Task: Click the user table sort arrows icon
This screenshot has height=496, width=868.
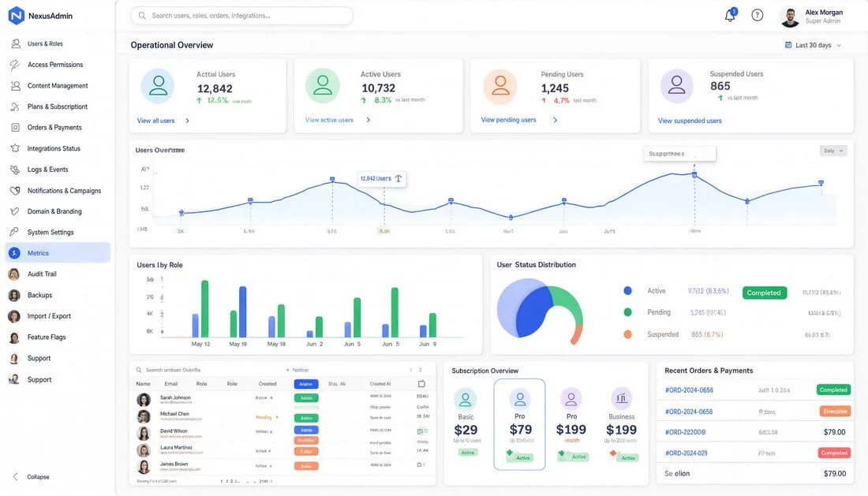Action: [x=420, y=370]
